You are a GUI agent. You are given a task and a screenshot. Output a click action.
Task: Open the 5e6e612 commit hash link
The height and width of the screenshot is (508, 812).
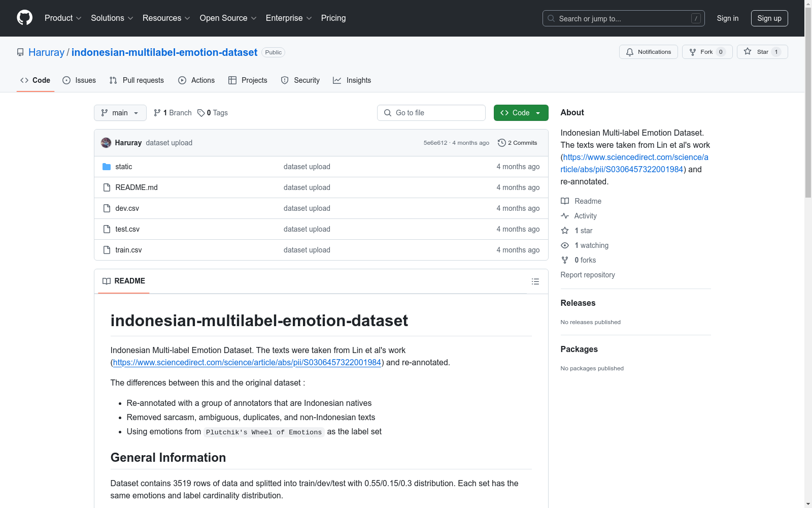coord(435,143)
